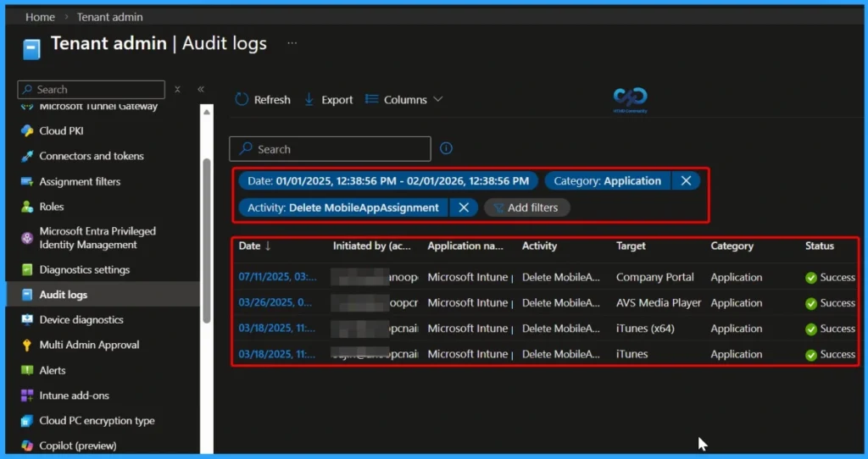
Task: Click the Assignment filters icon
Action: pyautogui.click(x=26, y=181)
